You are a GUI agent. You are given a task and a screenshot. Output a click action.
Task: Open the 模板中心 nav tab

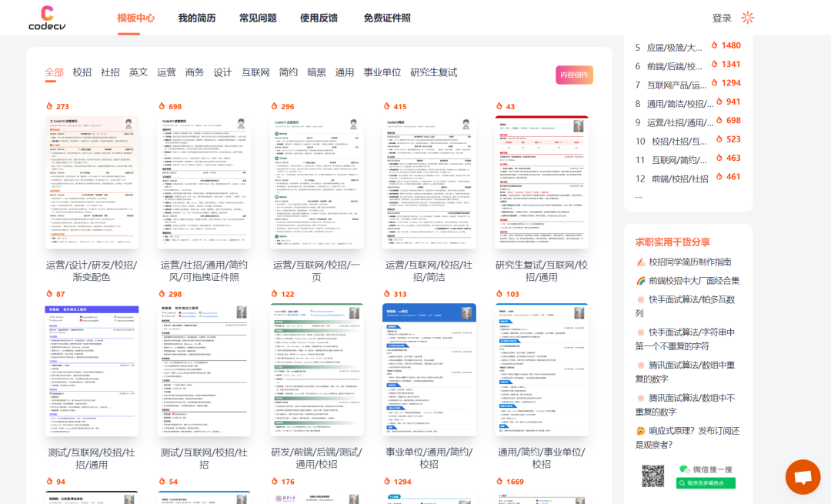(x=135, y=18)
